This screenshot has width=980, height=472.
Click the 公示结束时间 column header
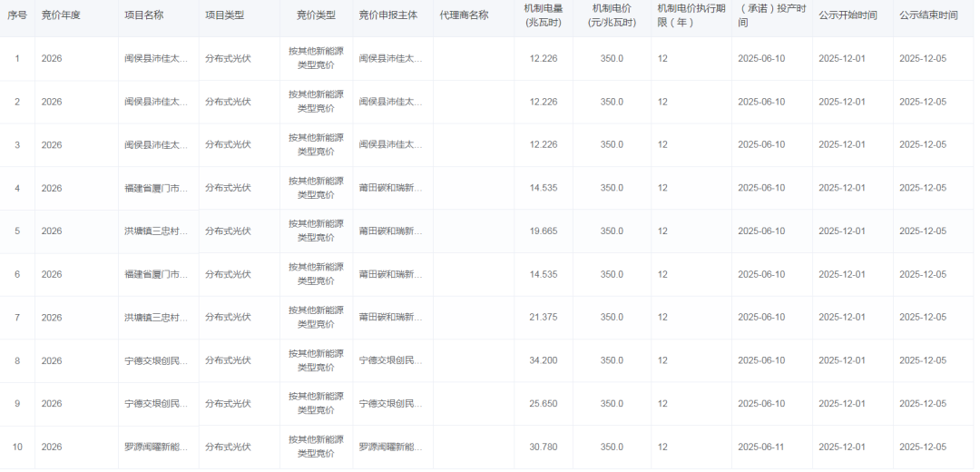pos(928,15)
